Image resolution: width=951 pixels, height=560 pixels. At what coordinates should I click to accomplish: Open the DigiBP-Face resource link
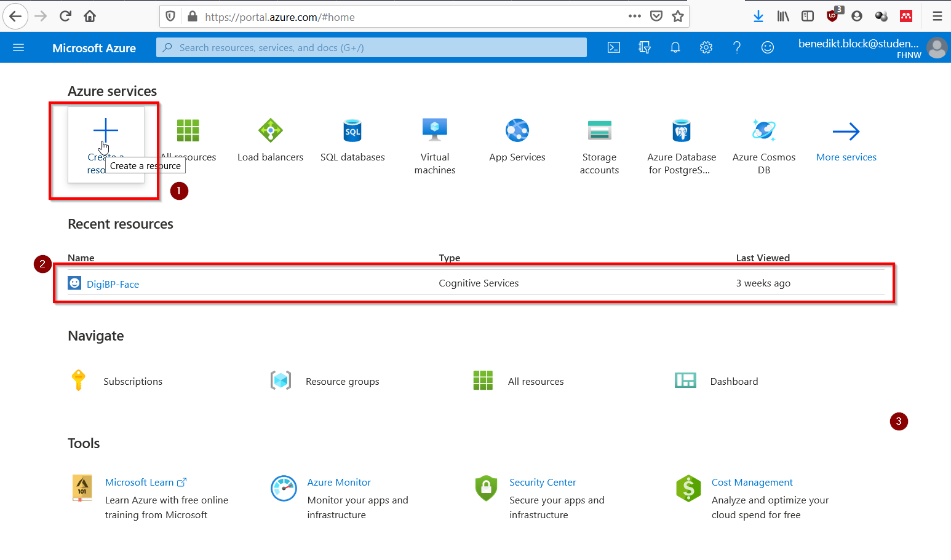click(x=113, y=284)
